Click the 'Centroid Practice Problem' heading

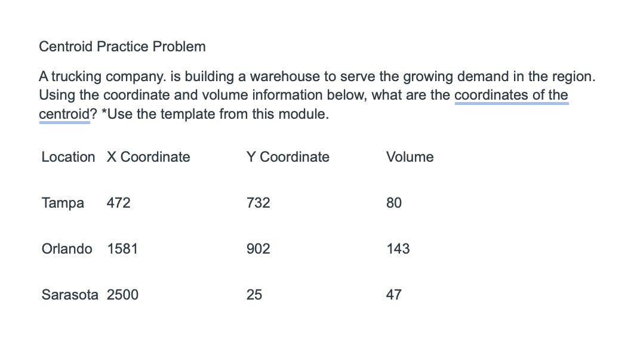click(122, 47)
